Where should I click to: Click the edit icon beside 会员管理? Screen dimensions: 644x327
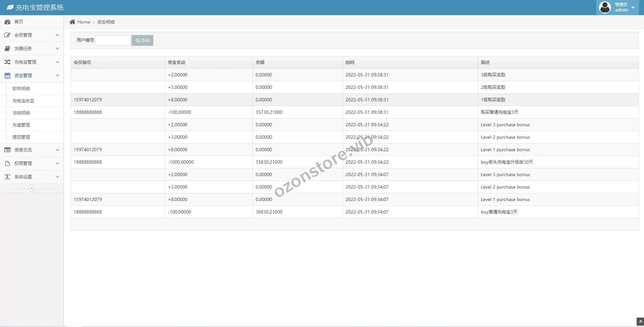[x=7, y=35]
